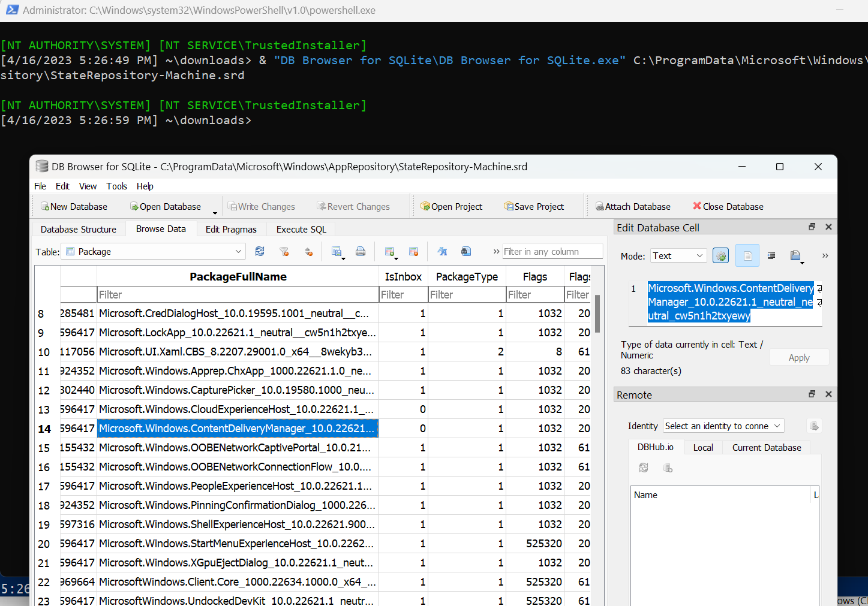Image resolution: width=868 pixels, height=606 pixels.
Task: Select the DBHub.io tab in Remote panel
Action: point(656,447)
